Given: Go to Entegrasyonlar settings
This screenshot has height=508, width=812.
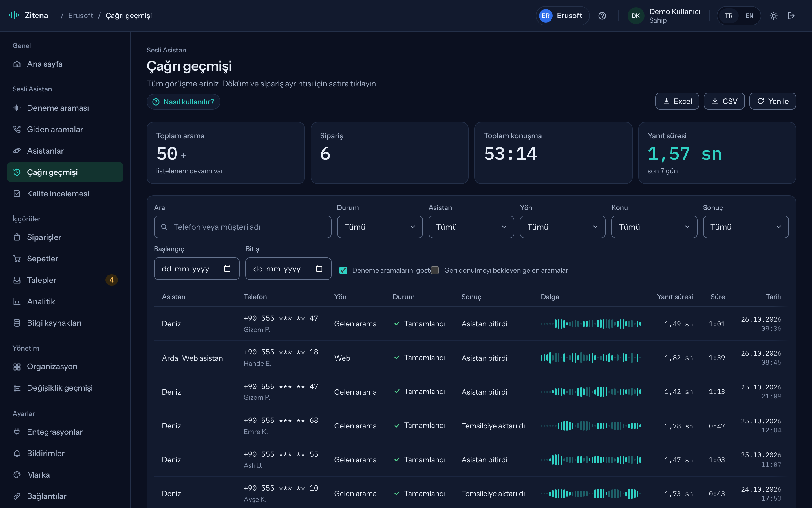Looking at the screenshot, I should click(65, 432).
